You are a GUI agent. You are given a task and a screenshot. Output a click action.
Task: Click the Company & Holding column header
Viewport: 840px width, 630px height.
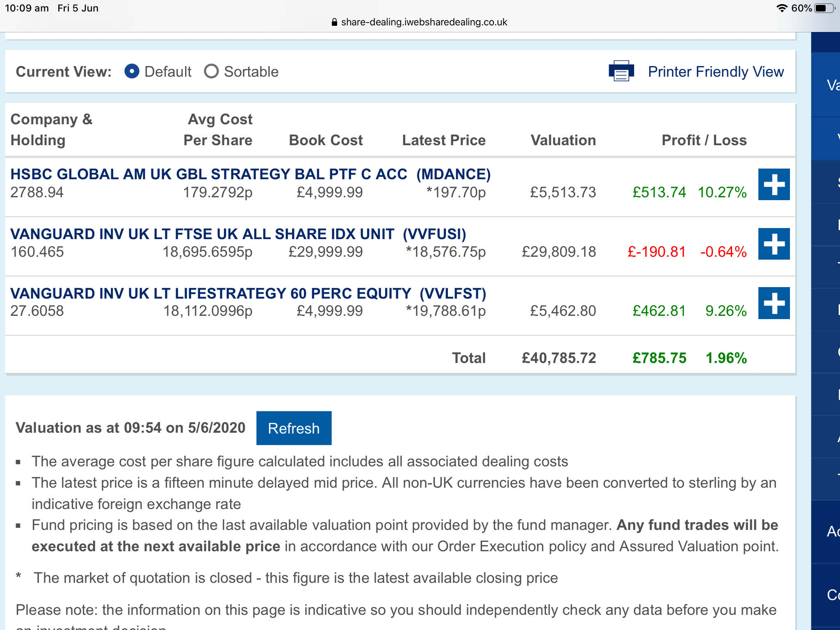pyautogui.click(x=51, y=130)
